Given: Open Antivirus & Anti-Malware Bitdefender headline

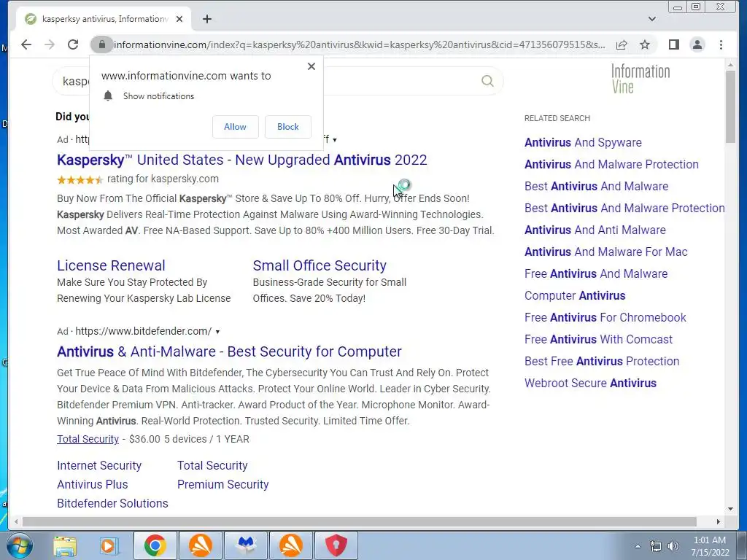Looking at the screenshot, I should click(x=229, y=351).
